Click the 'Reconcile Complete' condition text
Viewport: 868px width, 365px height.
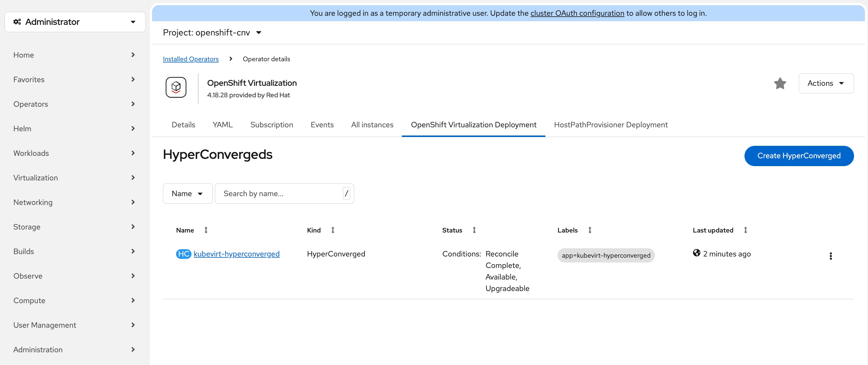(503, 260)
